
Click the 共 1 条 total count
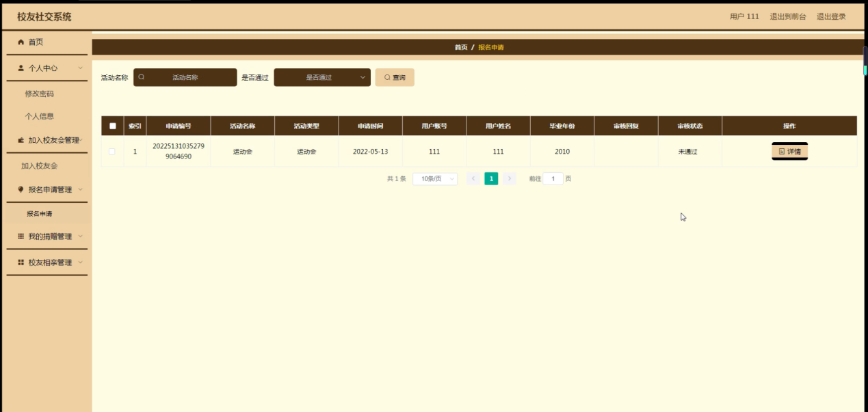click(397, 178)
